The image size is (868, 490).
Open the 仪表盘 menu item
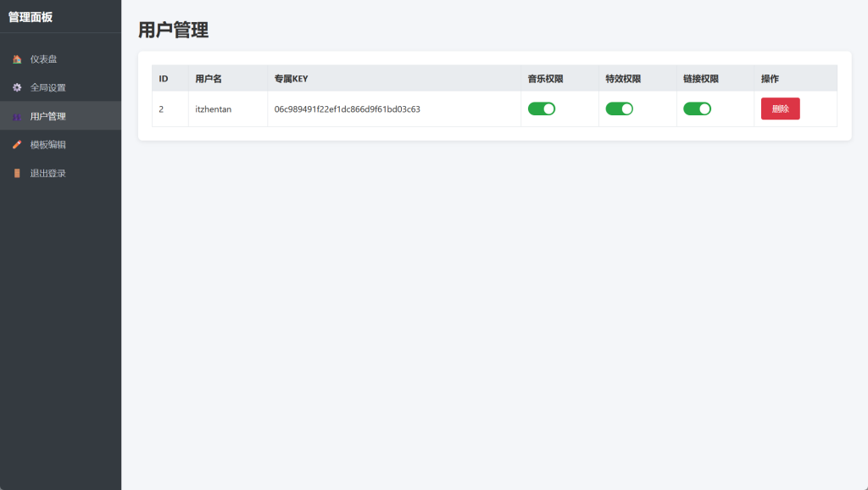pos(44,59)
